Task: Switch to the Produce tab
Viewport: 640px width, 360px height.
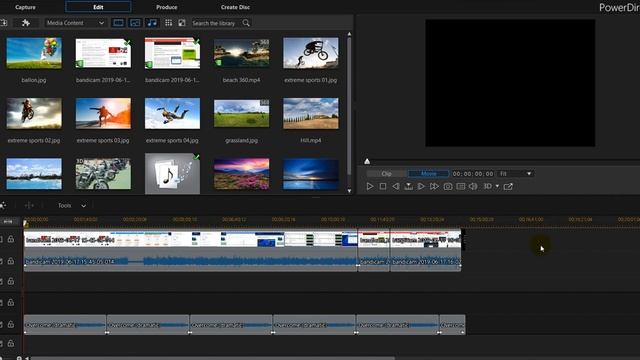Action: pyautogui.click(x=167, y=7)
